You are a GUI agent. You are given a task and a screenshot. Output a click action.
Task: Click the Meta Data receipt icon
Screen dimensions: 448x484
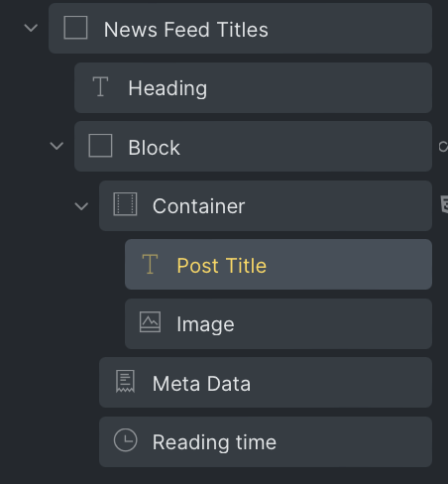tap(125, 382)
